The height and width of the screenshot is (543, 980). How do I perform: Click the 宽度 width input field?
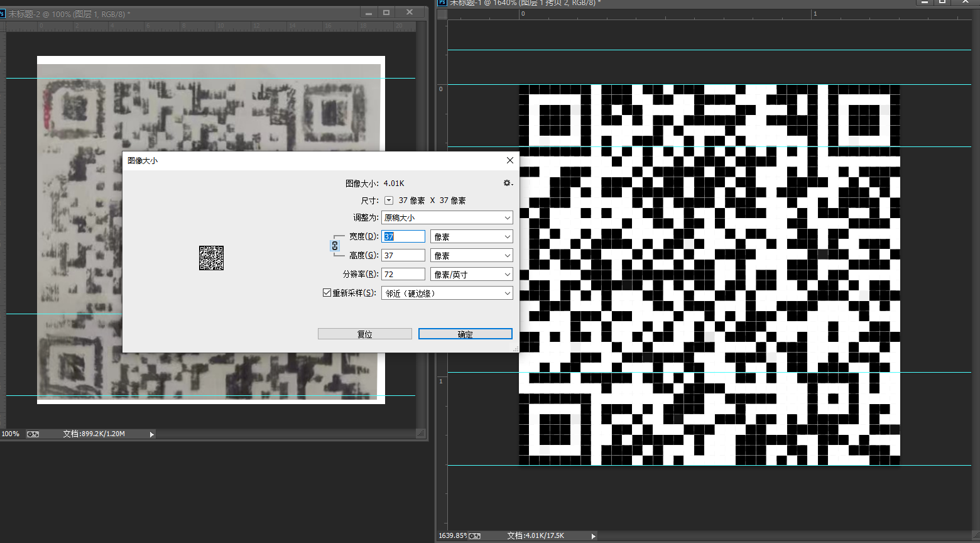[403, 236]
